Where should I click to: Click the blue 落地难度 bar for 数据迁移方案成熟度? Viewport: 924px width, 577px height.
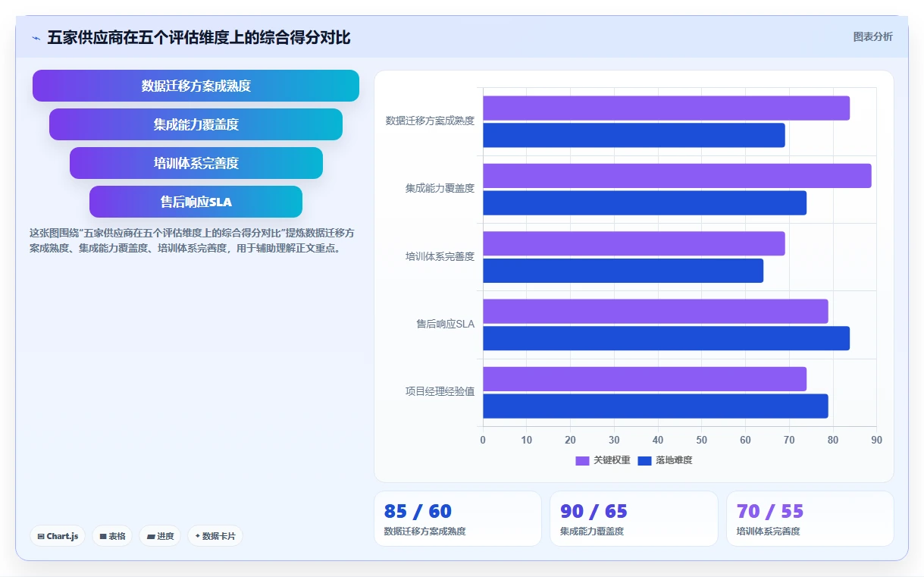click(634, 135)
